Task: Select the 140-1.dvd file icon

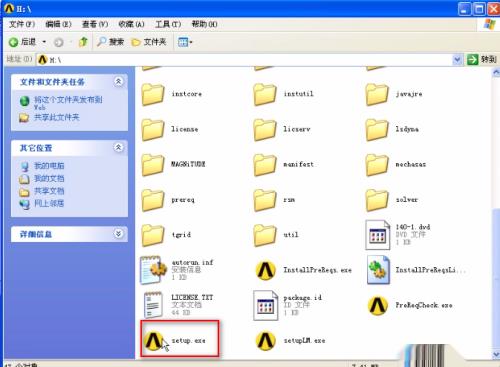Action: (x=378, y=235)
